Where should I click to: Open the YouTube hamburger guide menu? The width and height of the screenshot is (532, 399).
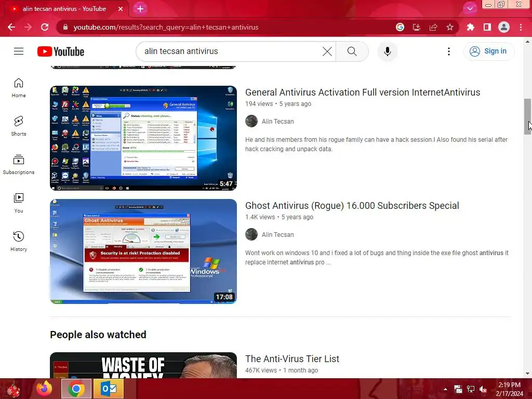click(x=19, y=51)
